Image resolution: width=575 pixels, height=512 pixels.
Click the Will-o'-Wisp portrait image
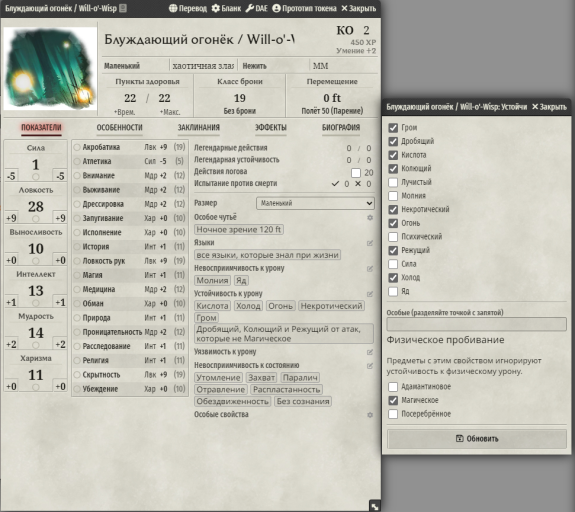coord(50,69)
